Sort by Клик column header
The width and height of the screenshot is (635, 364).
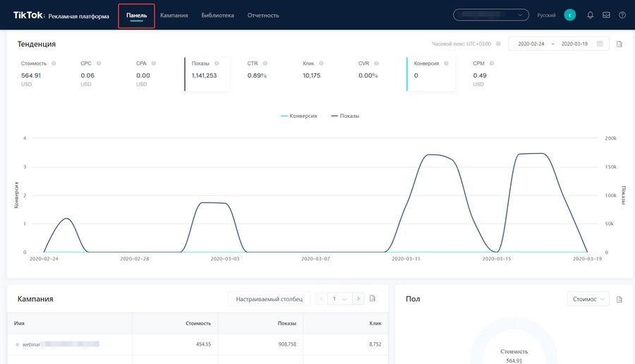[375, 323]
